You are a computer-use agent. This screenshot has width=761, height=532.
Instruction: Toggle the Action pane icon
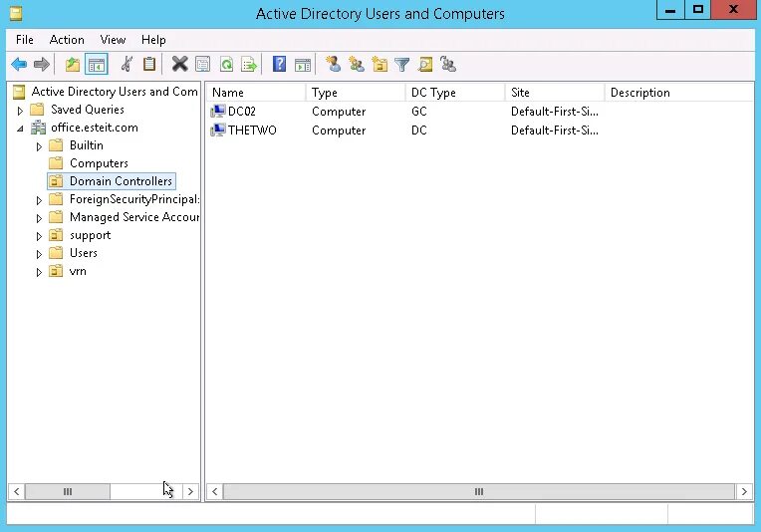pos(303,64)
